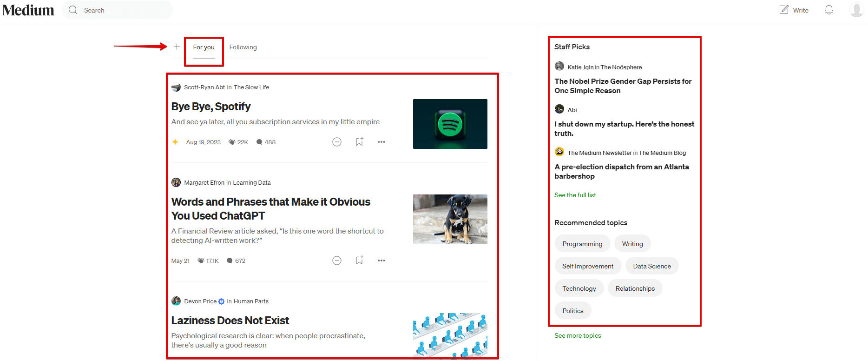
Task: Focus the Search input field
Action: tap(118, 10)
